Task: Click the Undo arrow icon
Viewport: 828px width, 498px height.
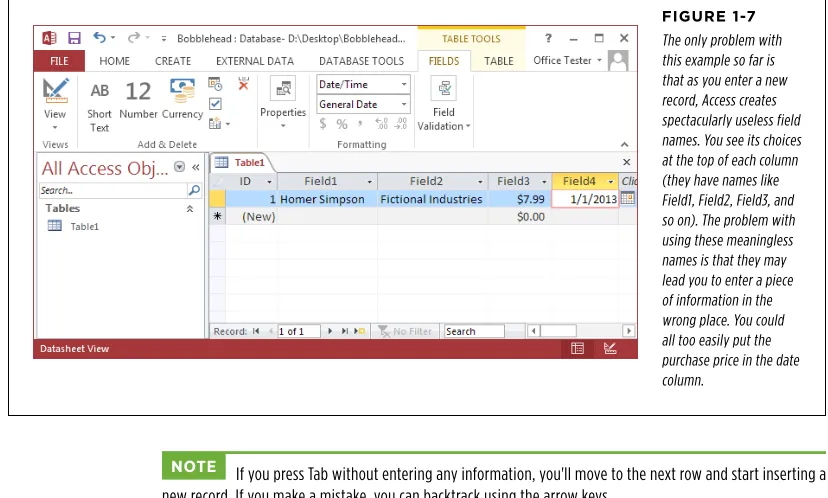Action: [99, 37]
